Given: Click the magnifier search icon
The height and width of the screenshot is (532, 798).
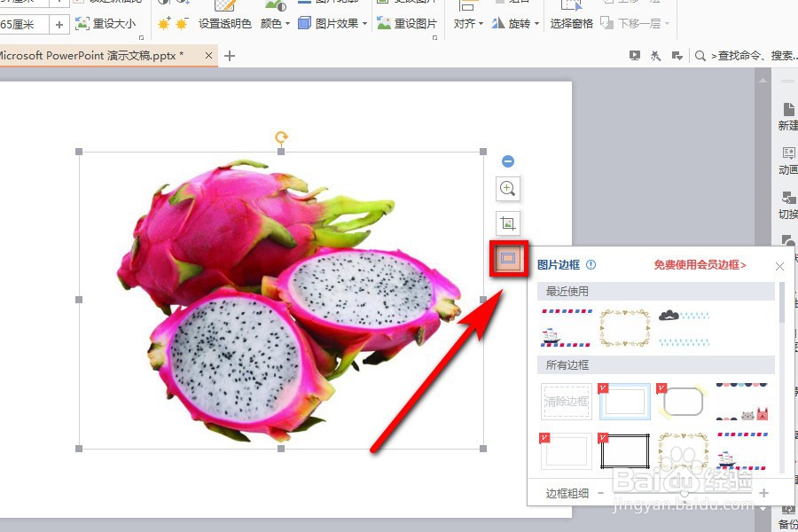Looking at the screenshot, I should [700, 56].
